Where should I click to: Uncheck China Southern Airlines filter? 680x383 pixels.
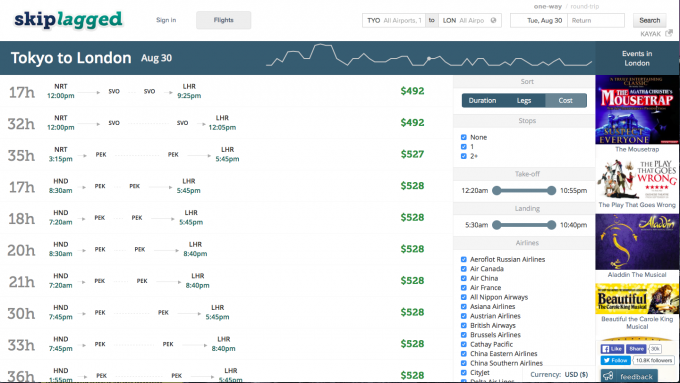pyautogui.click(x=464, y=363)
